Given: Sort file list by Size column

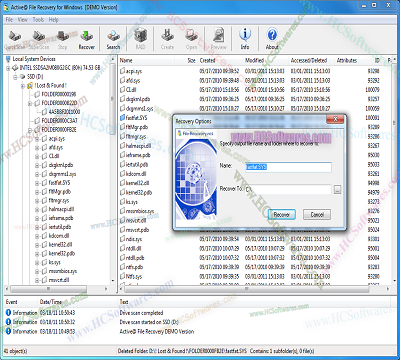Looking at the screenshot, I should click(191, 61).
